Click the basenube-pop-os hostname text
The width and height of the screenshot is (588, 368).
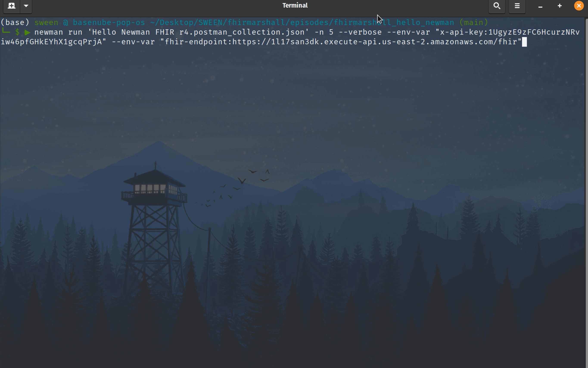pos(109,22)
